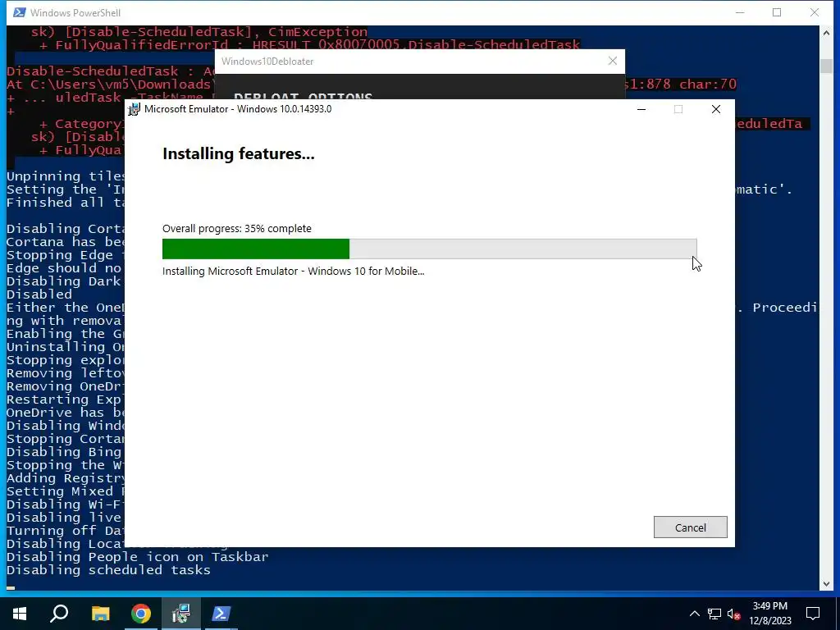This screenshot has height=630, width=840.
Task: Minimize the Microsoft Emulator installer window
Action: click(641, 109)
